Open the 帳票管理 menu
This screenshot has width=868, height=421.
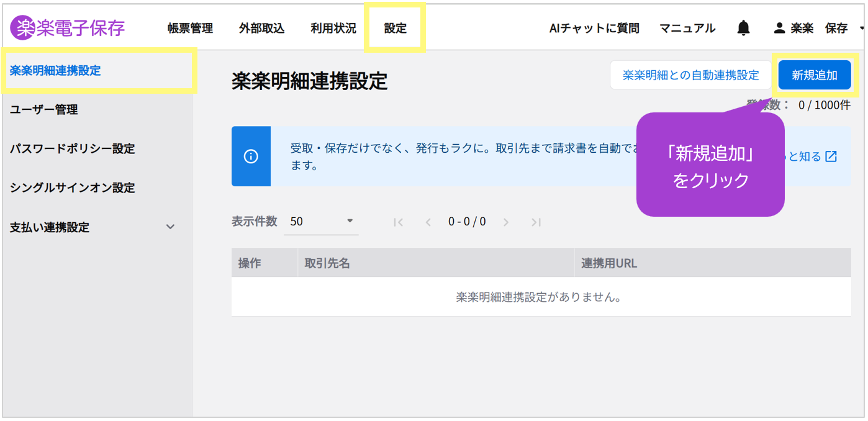point(190,28)
